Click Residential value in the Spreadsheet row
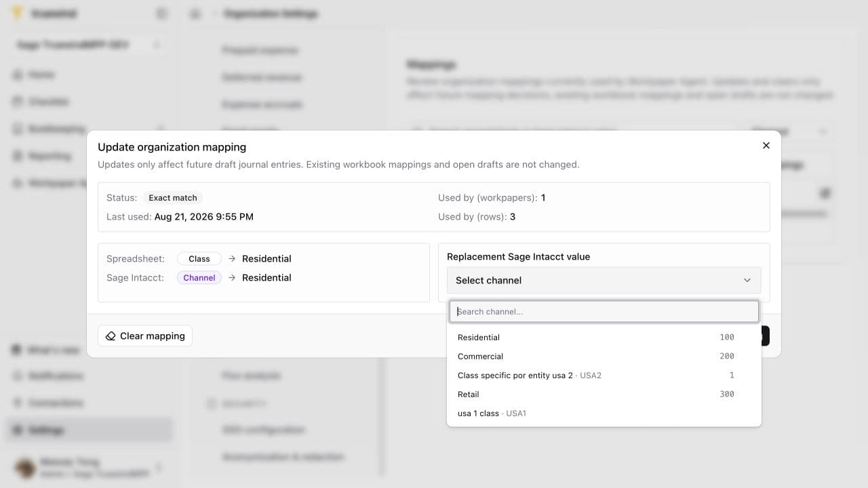The image size is (868, 488). click(267, 259)
